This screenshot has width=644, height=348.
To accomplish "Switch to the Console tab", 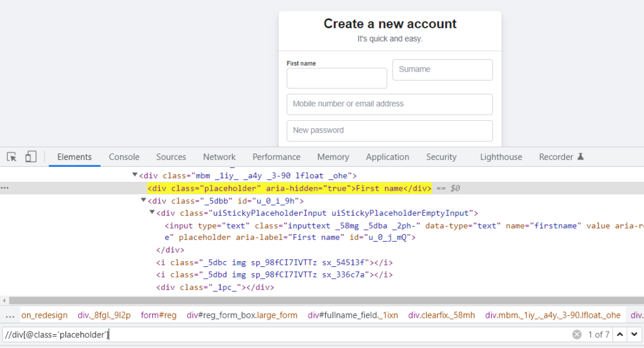I will [x=124, y=157].
